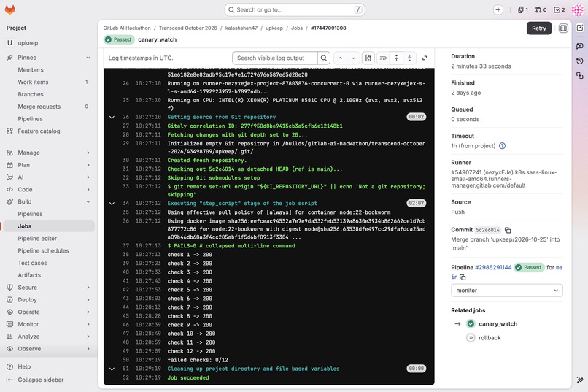Open commit 5c2e6014 link

pos(488,230)
